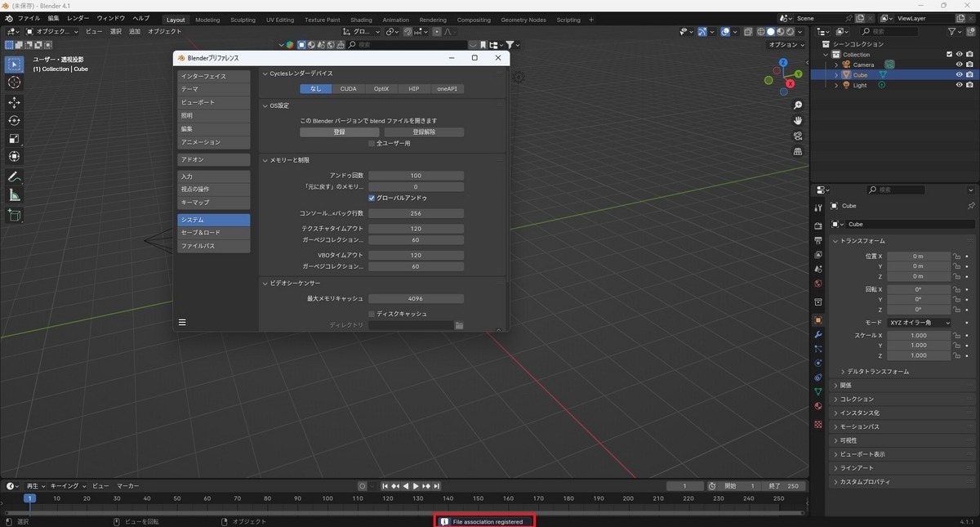Image resolution: width=980 pixels, height=527 pixels.
Task: Toggle camera view icon in viewport
Action: pos(798,136)
